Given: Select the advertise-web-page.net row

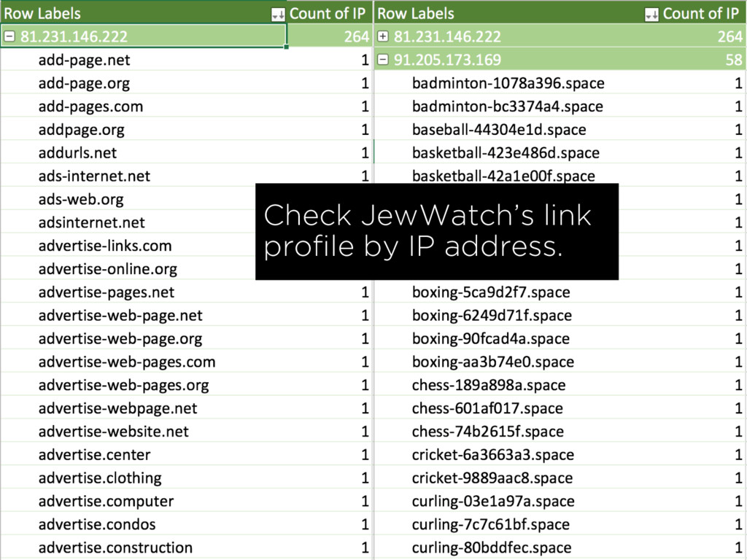Looking at the screenshot, I should [x=186, y=315].
